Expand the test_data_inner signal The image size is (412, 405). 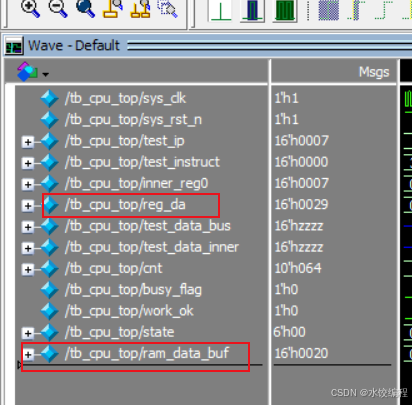tap(28, 248)
